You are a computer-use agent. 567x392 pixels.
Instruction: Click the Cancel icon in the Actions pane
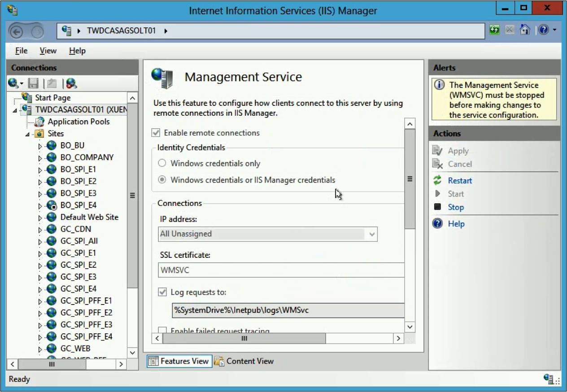click(437, 164)
